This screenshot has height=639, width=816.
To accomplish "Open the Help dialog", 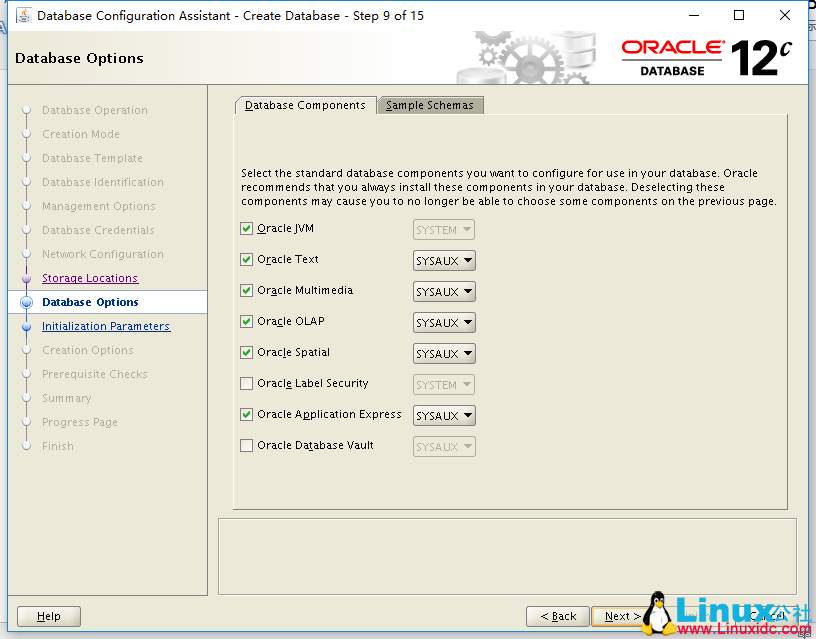I will [x=48, y=616].
